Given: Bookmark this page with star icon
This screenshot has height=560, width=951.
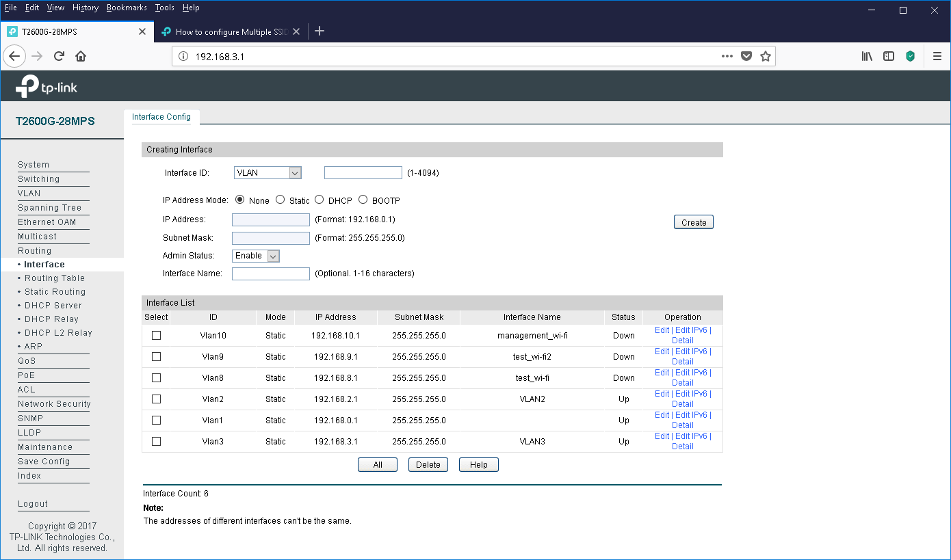Looking at the screenshot, I should click(x=766, y=56).
